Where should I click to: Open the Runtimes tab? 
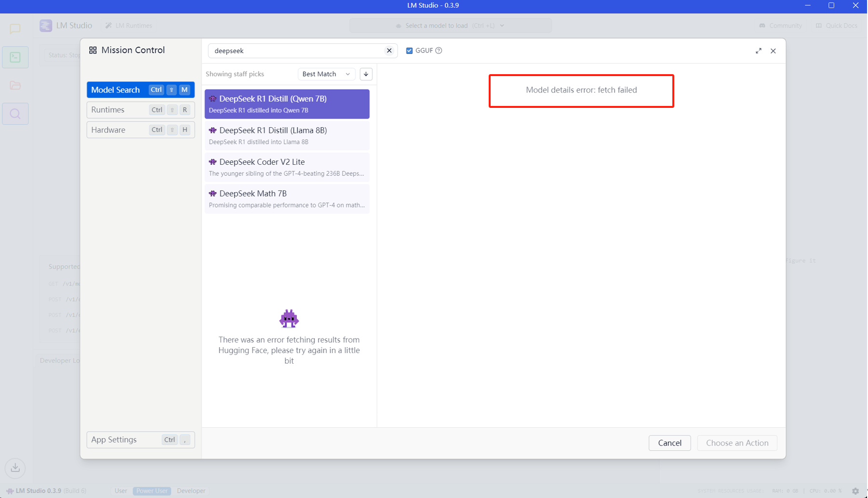click(x=141, y=110)
